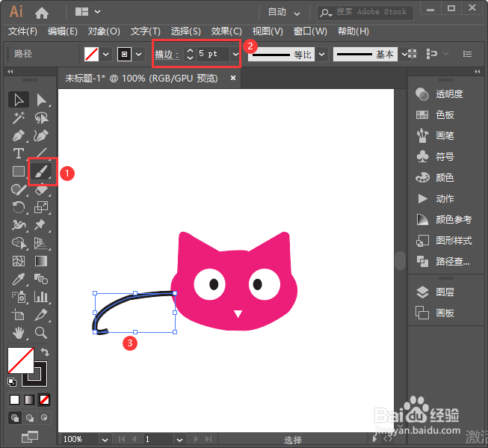Open stroke weight dropdown

coord(235,54)
